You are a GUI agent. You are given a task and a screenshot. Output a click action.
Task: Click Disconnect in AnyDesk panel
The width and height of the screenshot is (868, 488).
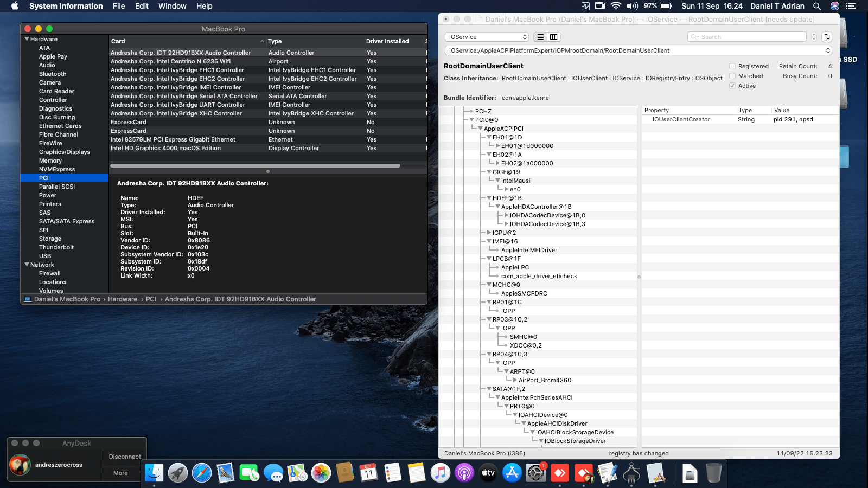(125, 457)
